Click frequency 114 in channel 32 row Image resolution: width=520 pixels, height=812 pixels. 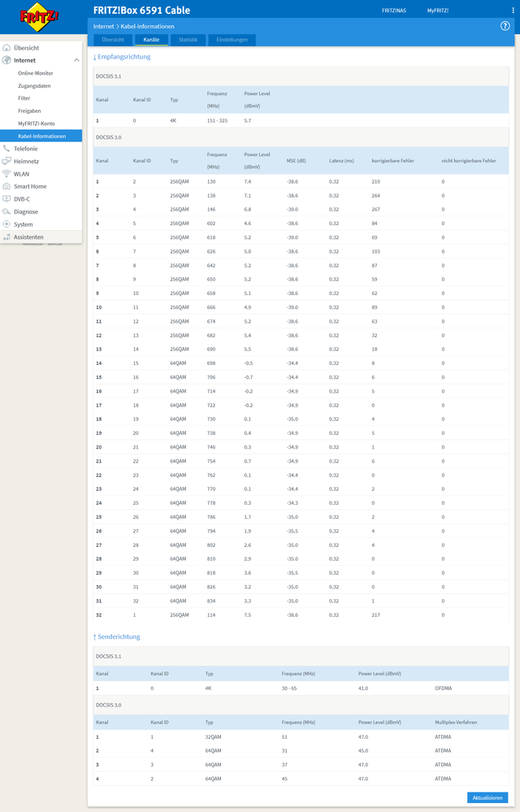coord(211,615)
